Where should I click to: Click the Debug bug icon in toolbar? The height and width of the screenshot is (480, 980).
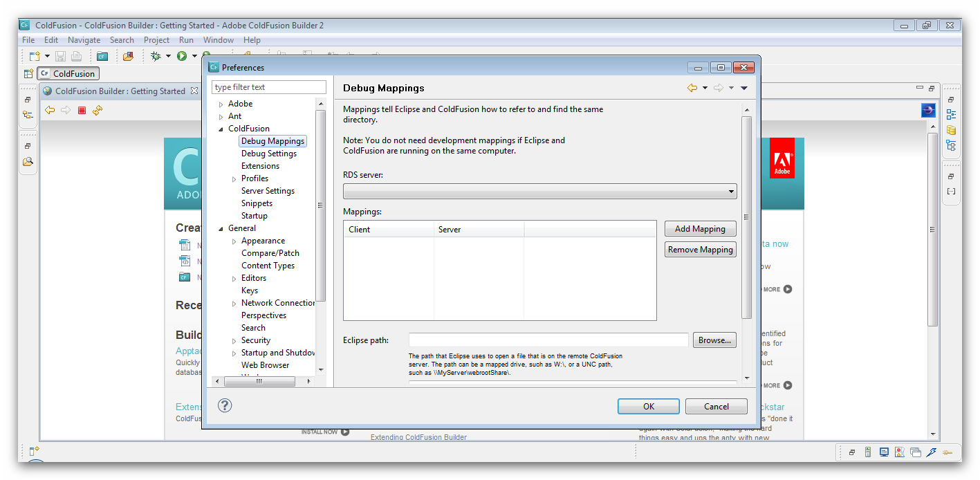(156, 56)
